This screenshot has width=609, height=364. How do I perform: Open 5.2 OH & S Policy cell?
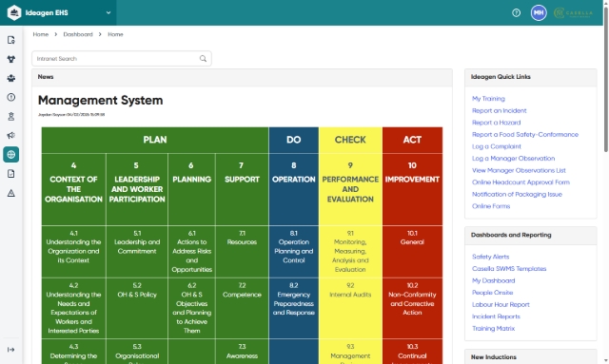coord(137,308)
